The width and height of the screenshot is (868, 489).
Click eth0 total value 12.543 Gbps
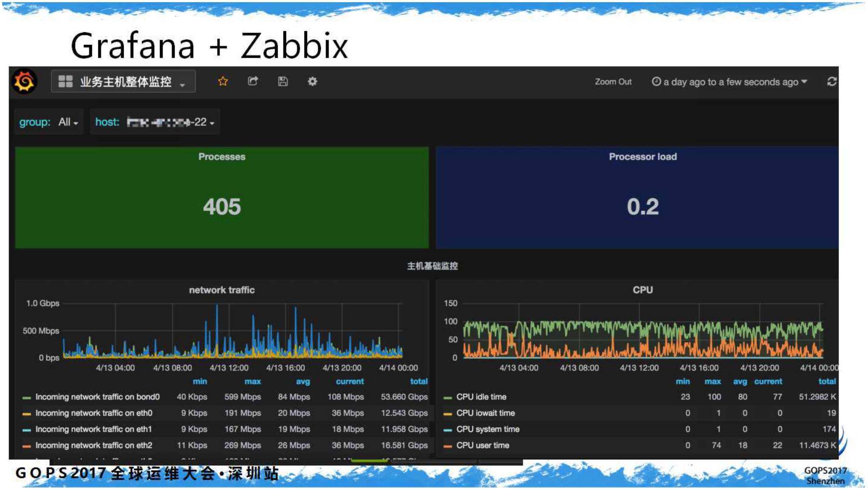(404, 413)
